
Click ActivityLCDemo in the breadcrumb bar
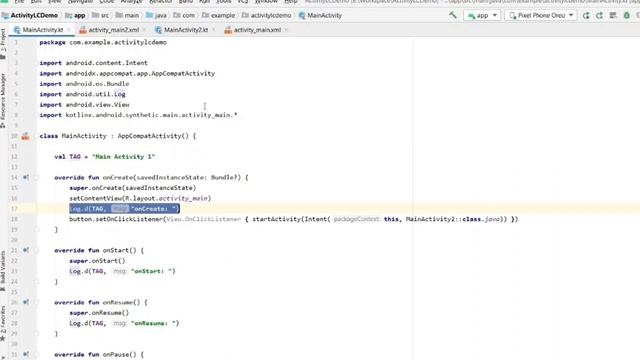[x=30, y=16]
